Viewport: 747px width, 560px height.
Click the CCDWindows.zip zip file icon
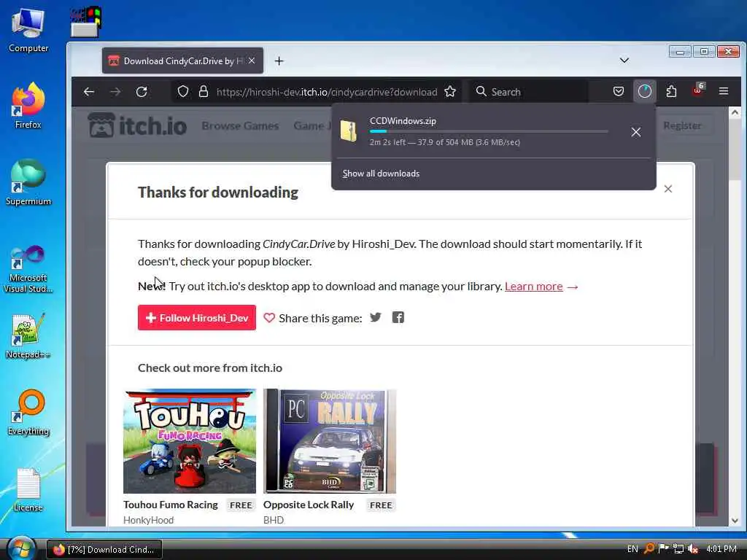click(349, 131)
